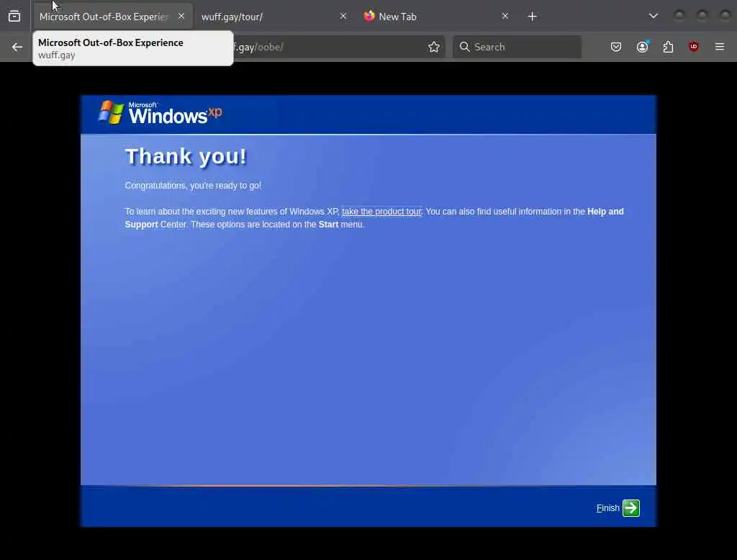Open the Pocket save icon
The image size is (737, 560).
coord(616,47)
